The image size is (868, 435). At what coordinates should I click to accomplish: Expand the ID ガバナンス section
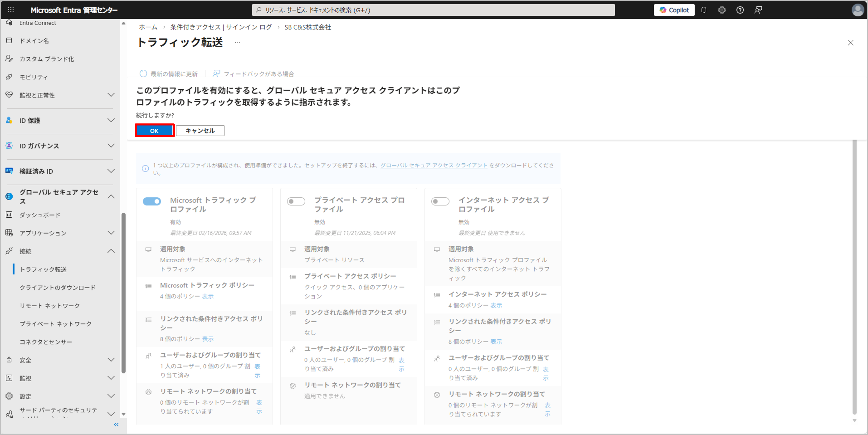pyautogui.click(x=111, y=146)
